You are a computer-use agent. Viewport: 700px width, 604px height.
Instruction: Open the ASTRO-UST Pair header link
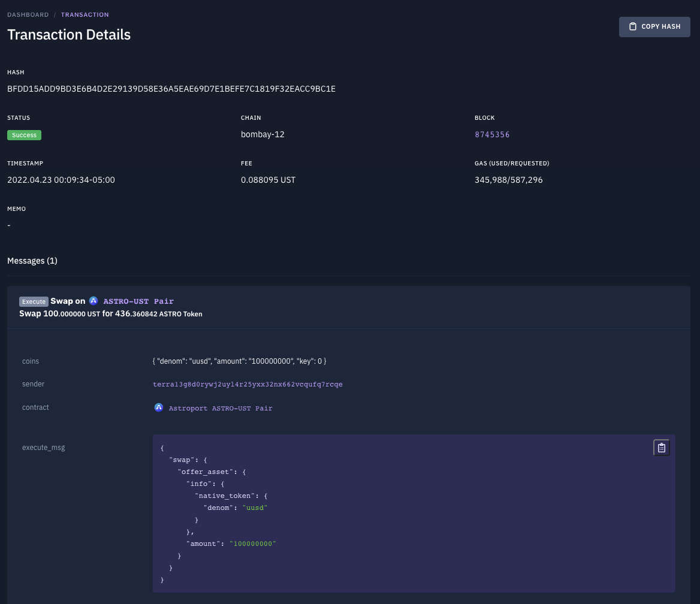point(138,301)
